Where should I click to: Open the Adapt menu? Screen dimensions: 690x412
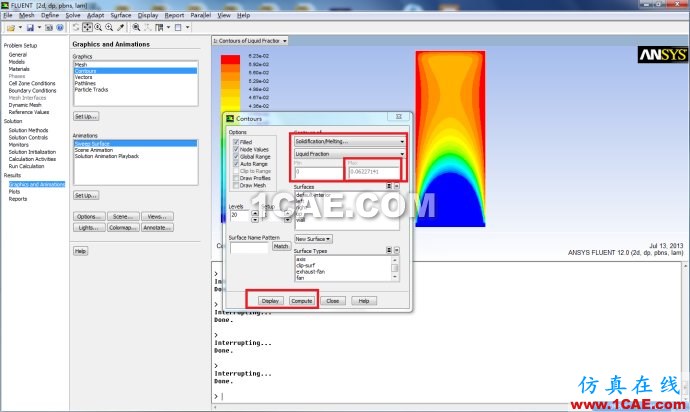pyautogui.click(x=95, y=15)
